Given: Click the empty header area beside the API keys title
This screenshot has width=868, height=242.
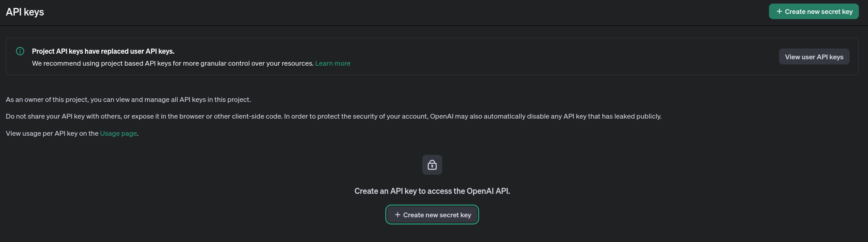Looking at the screenshot, I should tap(398, 12).
